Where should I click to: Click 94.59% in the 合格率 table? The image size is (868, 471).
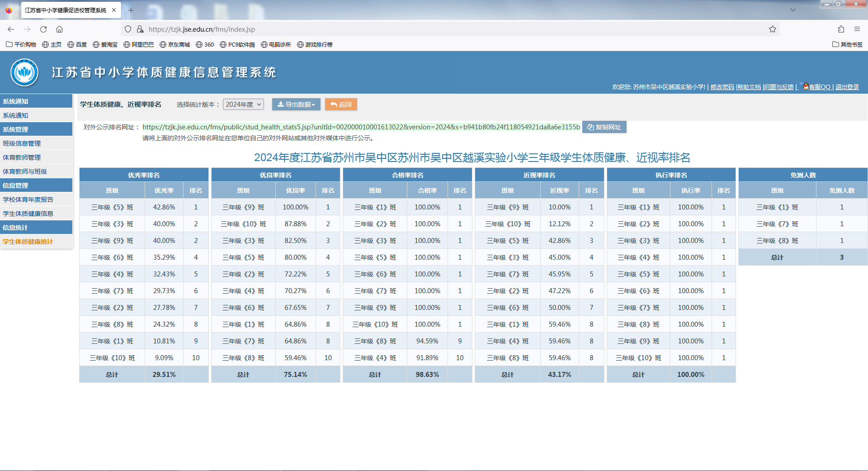pyautogui.click(x=427, y=341)
